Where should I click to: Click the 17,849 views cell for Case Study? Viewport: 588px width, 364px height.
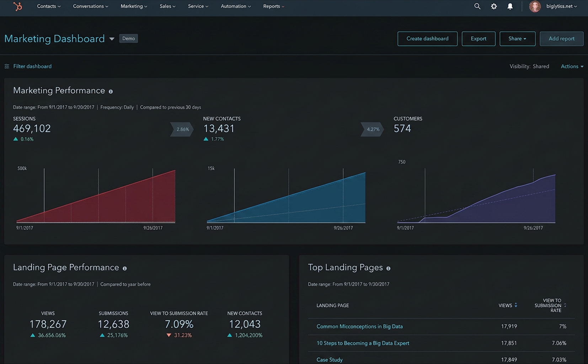click(x=509, y=360)
